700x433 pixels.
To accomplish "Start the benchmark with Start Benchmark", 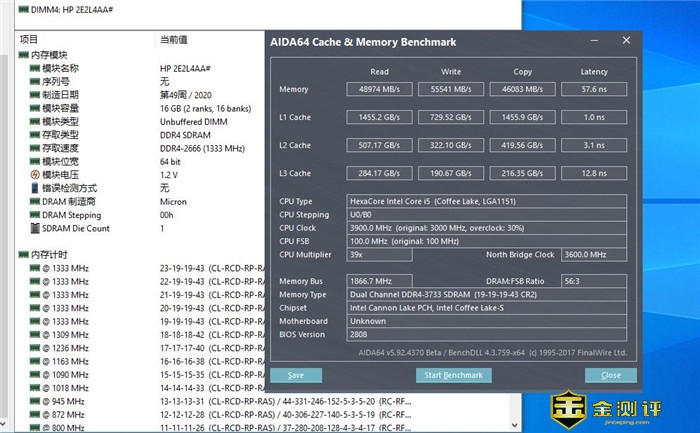I will click(x=455, y=375).
